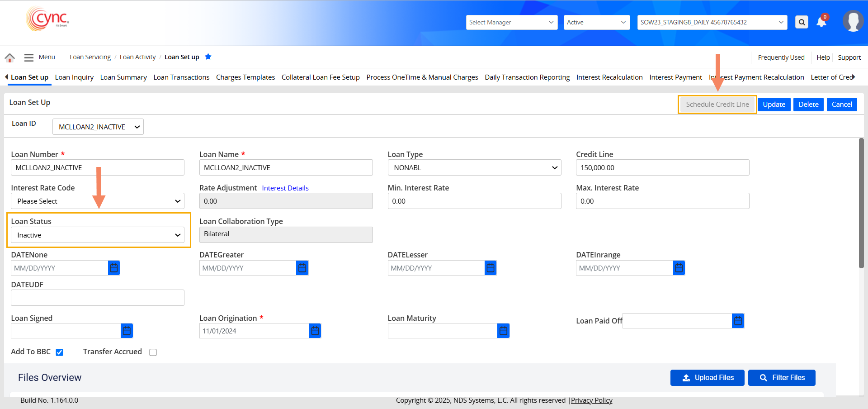This screenshot has height=409, width=868.
Task: Open the hamburger Menu icon
Action: pyautogui.click(x=29, y=57)
